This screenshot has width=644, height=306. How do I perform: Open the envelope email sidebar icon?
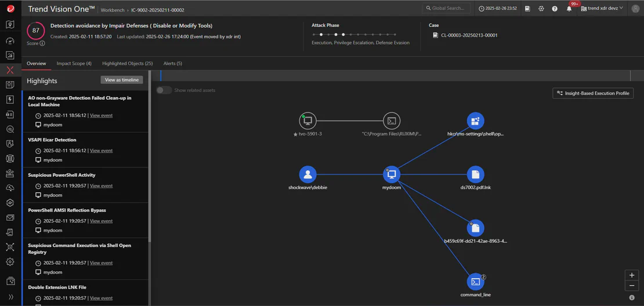[10, 217]
